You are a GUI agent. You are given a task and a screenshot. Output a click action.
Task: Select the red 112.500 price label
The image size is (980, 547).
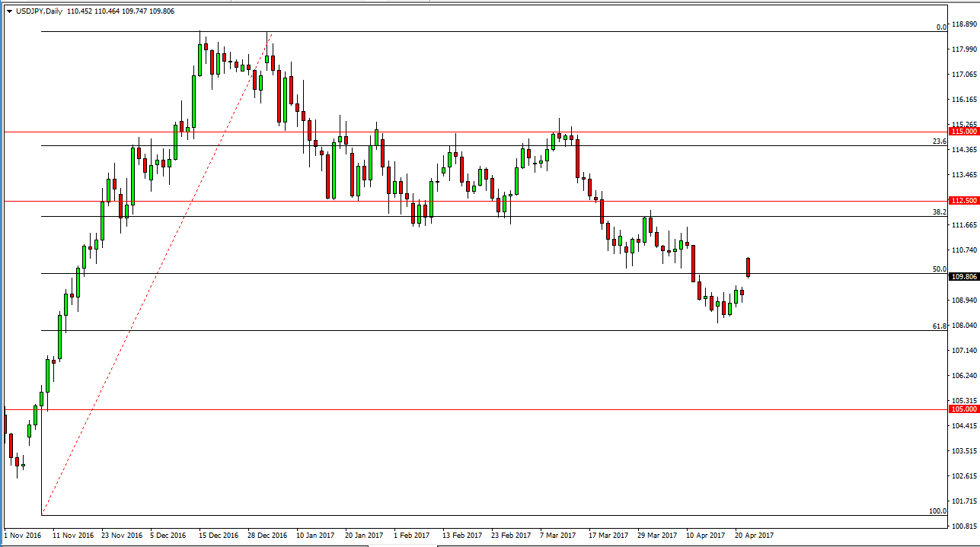point(963,201)
